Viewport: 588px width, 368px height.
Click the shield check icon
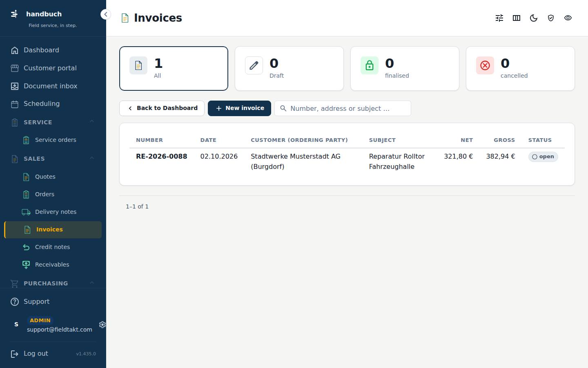coord(551,18)
